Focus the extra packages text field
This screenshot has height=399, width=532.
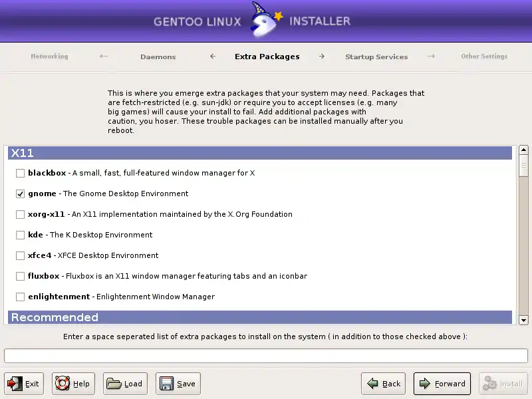pos(266,356)
